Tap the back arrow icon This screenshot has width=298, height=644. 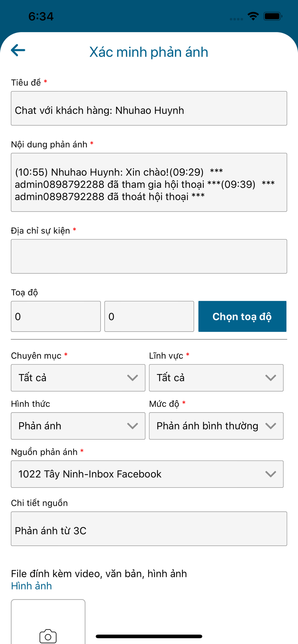[x=18, y=50]
